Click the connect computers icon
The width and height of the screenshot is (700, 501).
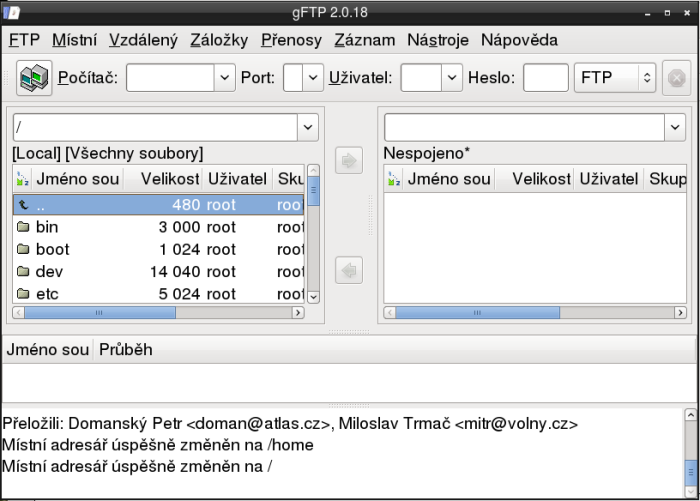34,77
